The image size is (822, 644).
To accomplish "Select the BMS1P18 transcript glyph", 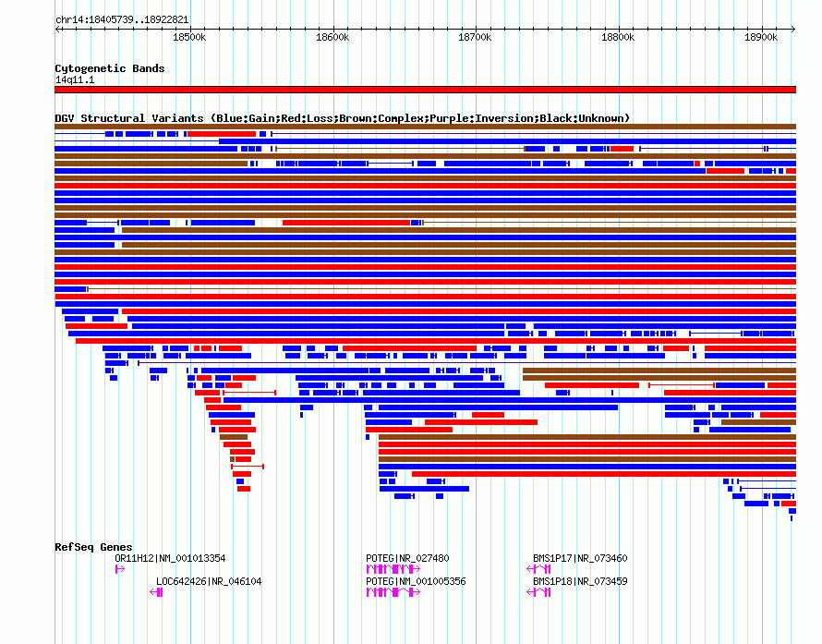I will click(538, 592).
